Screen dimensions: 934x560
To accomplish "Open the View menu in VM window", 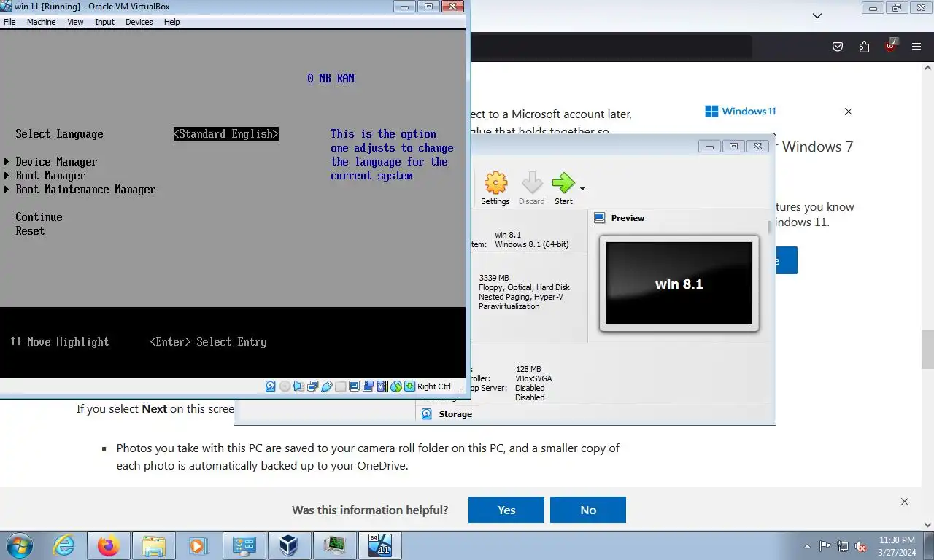I will tap(76, 22).
